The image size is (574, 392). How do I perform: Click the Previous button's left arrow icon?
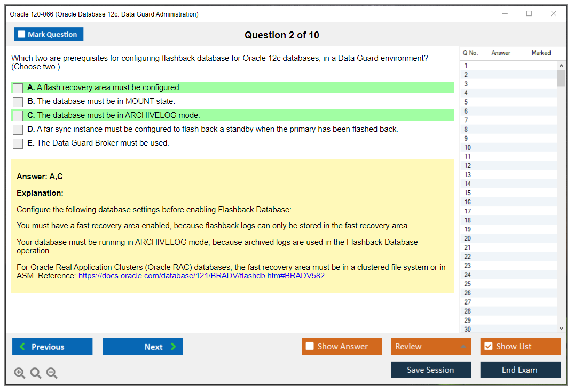pos(22,347)
